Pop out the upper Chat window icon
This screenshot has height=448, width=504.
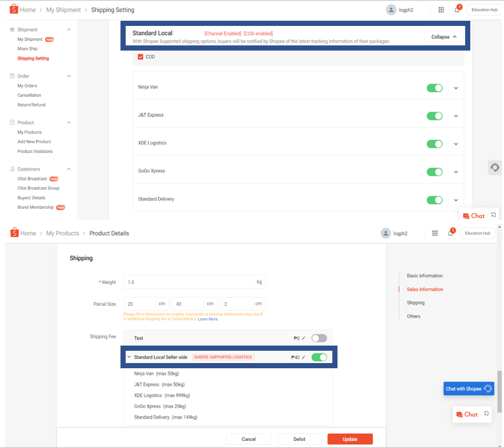(x=493, y=215)
